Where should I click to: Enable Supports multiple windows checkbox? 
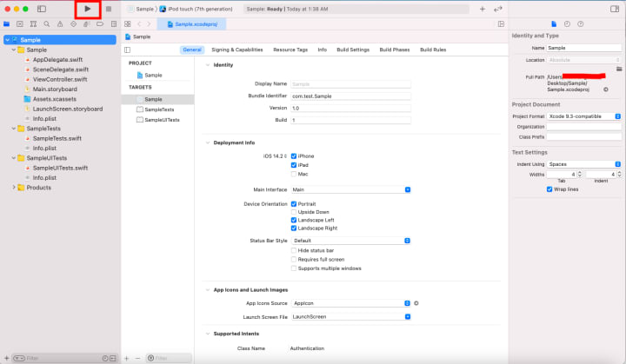point(294,268)
